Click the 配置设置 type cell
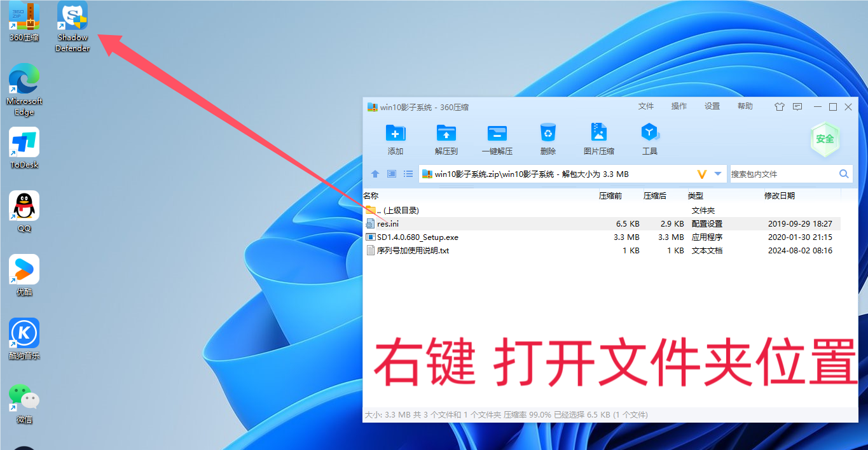The height and width of the screenshot is (450, 868). [x=707, y=224]
